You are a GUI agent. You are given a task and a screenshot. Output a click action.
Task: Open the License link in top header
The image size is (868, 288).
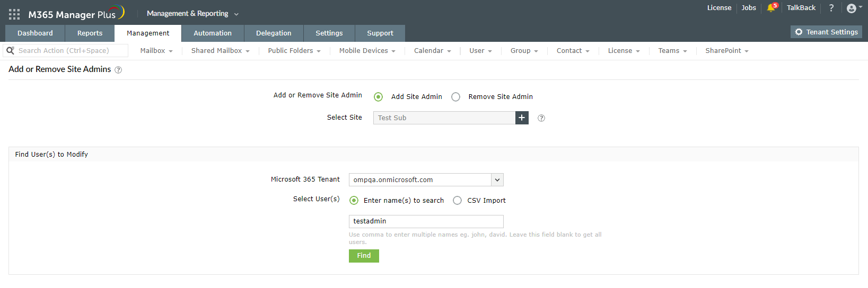(719, 8)
